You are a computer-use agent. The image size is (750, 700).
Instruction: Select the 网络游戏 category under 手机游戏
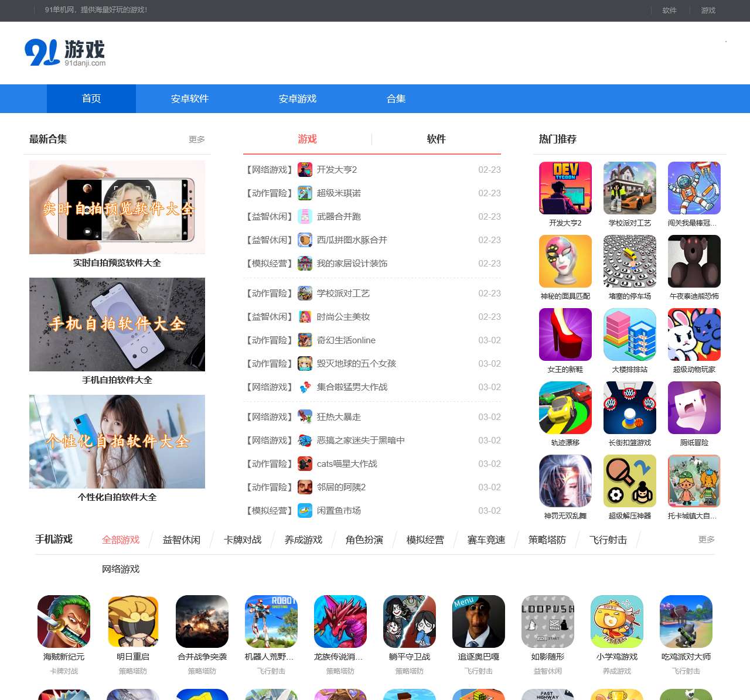(121, 569)
